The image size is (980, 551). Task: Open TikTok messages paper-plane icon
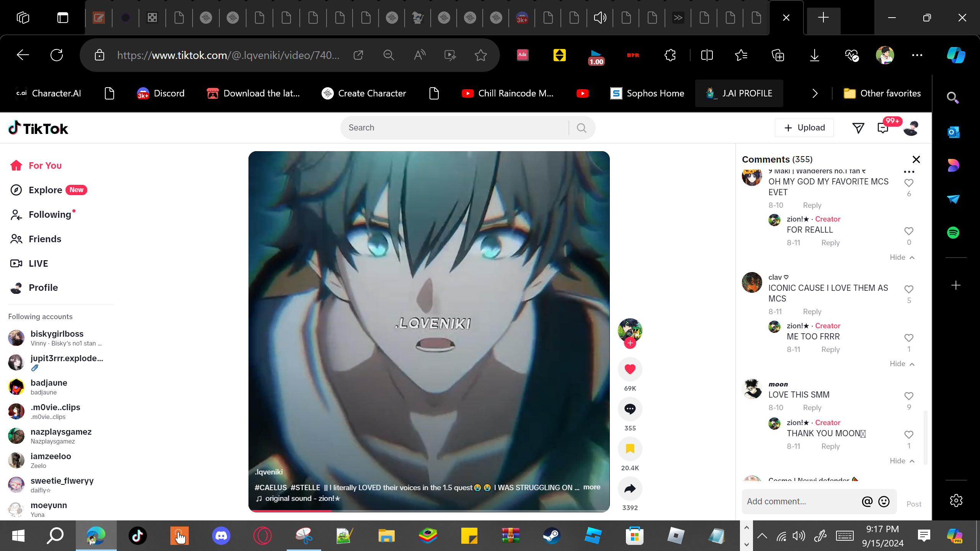(858, 128)
